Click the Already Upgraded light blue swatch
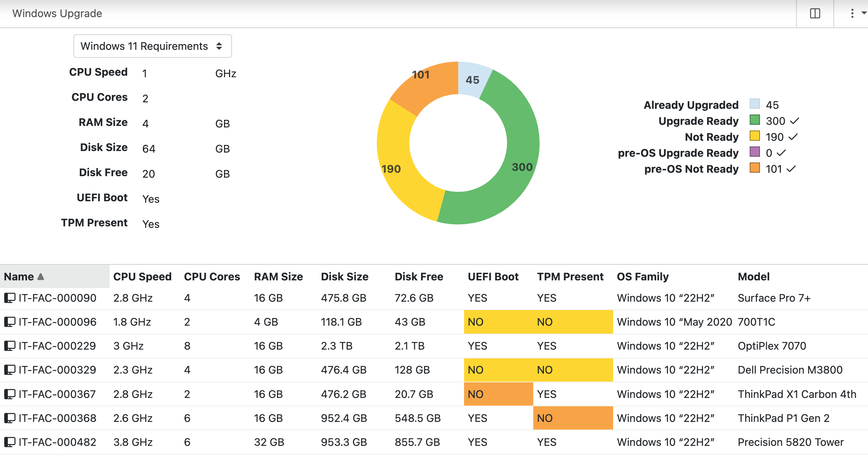 [x=755, y=104]
